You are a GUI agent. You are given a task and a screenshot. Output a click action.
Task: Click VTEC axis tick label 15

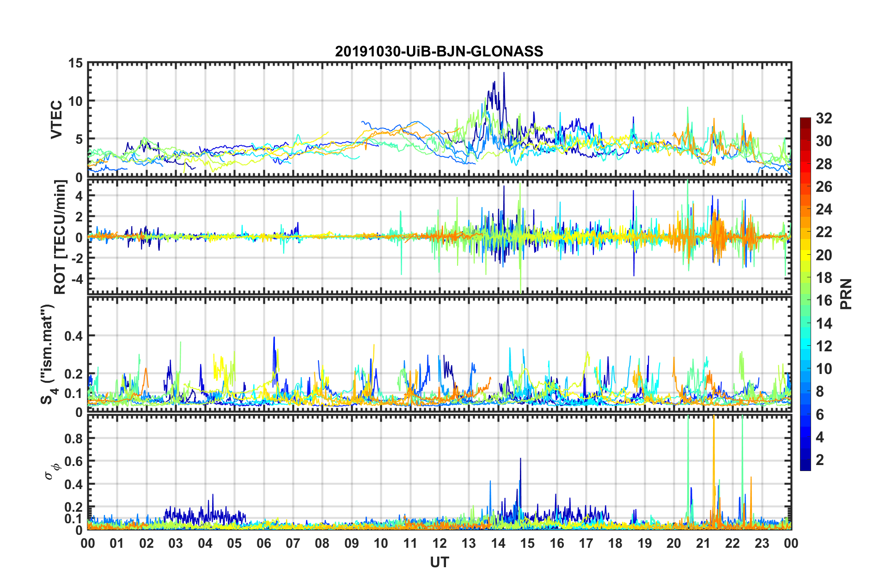pos(76,63)
